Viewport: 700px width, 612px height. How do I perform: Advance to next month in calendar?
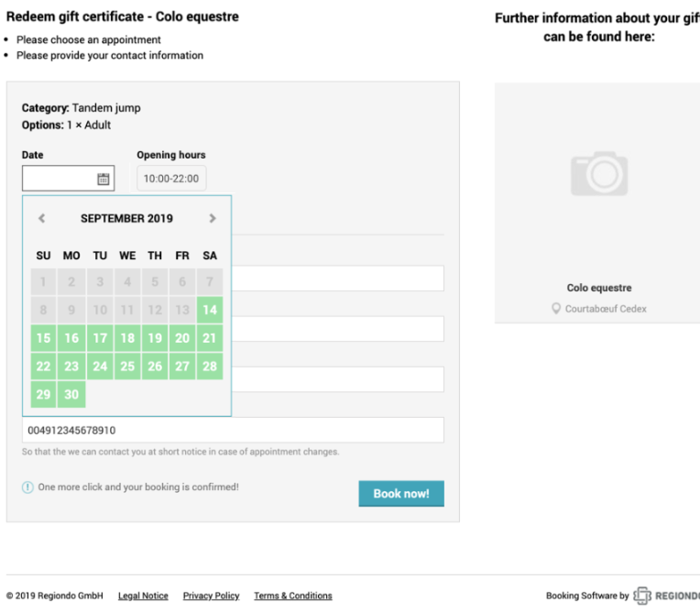click(213, 218)
